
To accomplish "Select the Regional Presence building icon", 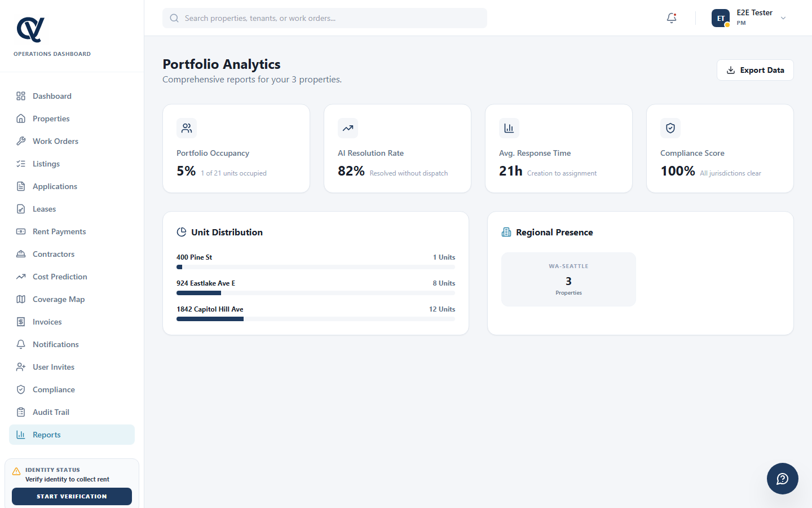I will click(x=505, y=231).
